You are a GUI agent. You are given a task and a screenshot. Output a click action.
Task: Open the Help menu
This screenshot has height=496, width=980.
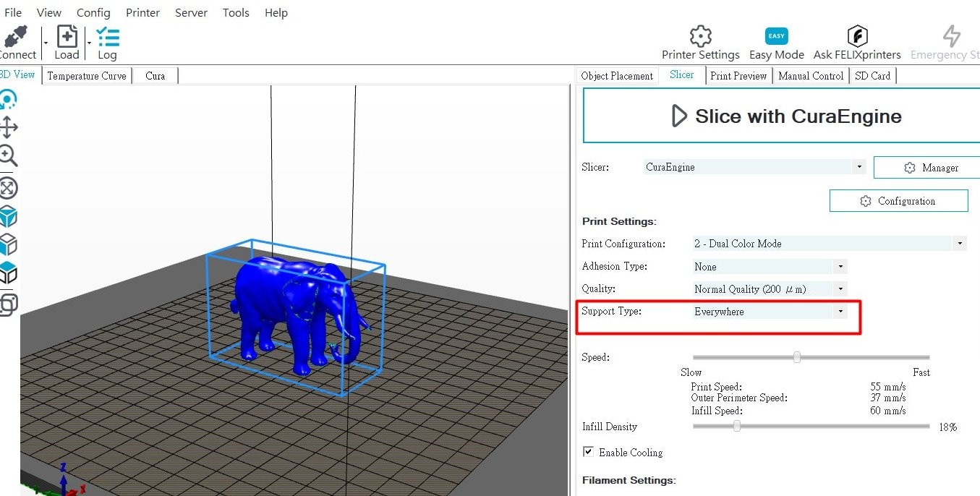point(276,12)
